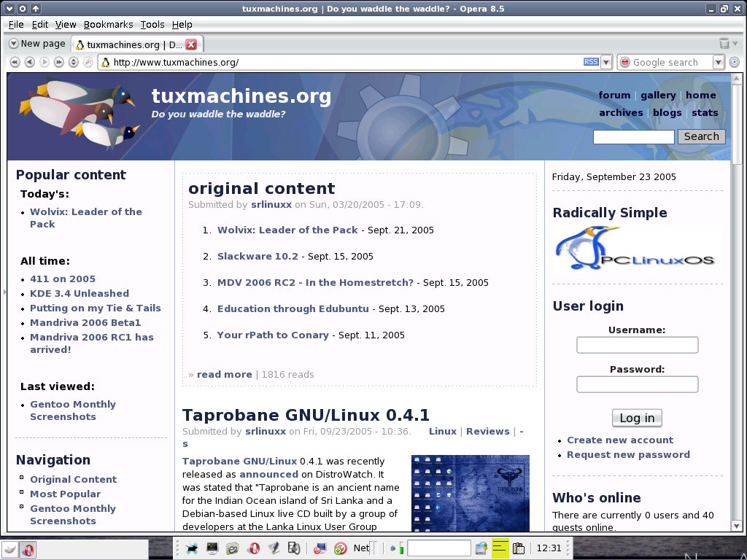
Task: Click the Log in button
Action: [x=637, y=418]
